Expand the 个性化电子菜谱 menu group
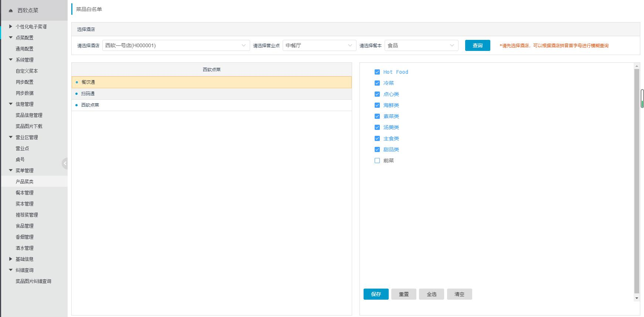 [x=11, y=27]
